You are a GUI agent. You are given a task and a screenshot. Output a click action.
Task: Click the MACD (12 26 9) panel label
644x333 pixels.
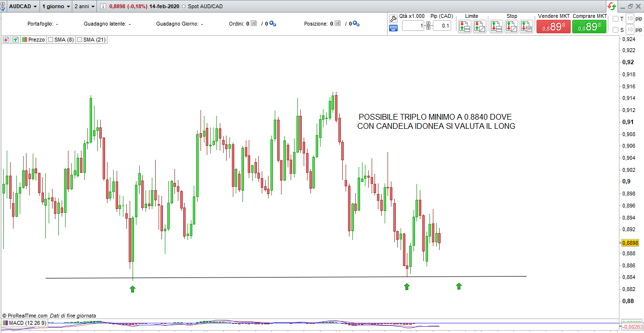(27, 323)
